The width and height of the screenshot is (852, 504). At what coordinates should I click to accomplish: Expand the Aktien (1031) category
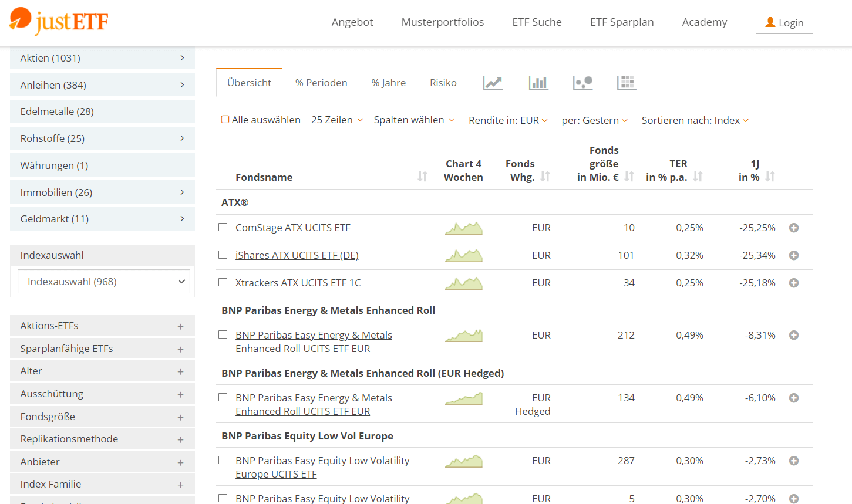point(102,58)
